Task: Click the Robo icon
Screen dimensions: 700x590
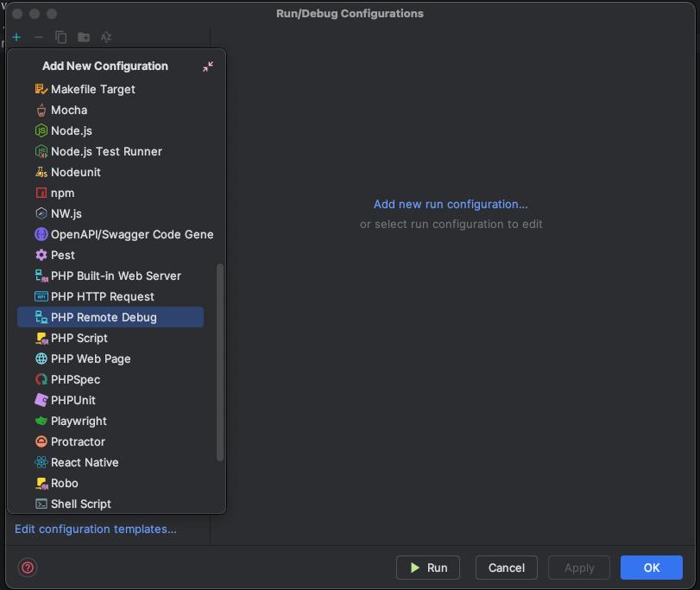Action: point(41,483)
